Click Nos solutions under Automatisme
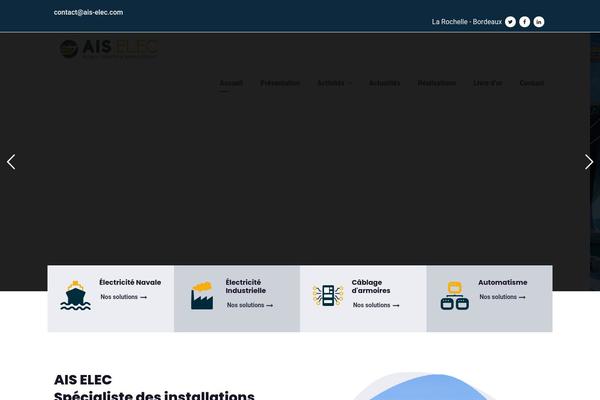 tap(502, 297)
